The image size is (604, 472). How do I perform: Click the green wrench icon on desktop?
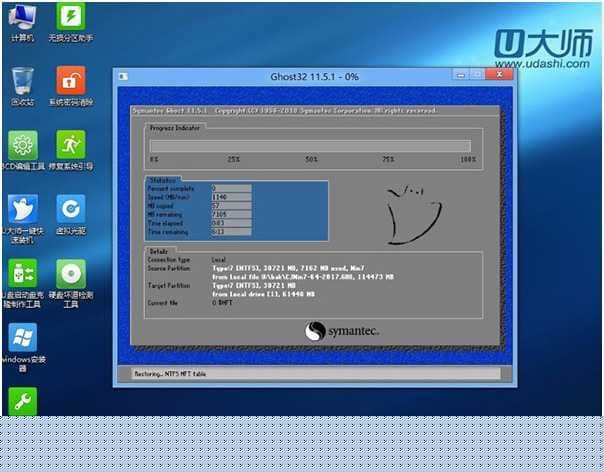[x=22, y=401]
